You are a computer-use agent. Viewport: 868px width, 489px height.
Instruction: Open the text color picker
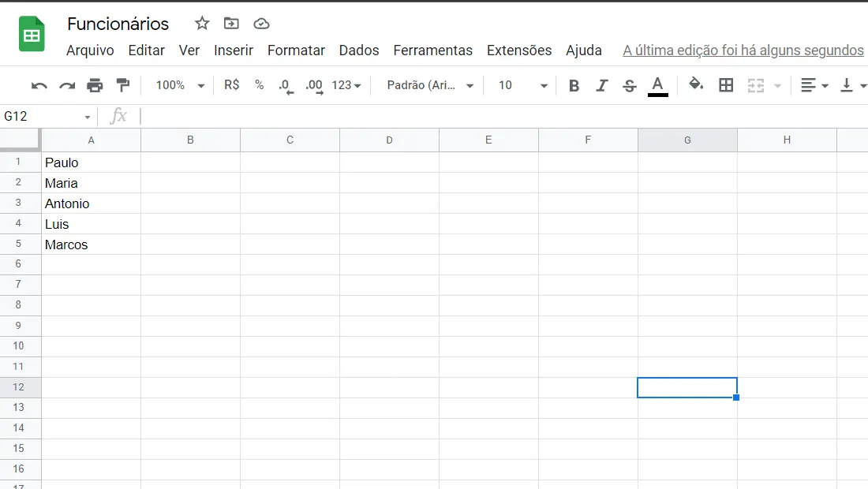pos(657,86)
